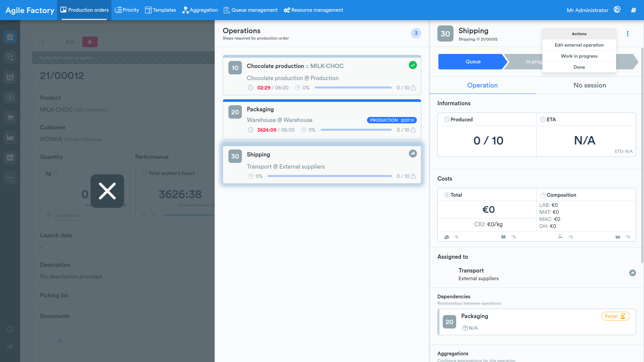Screen dimensions: 644x362
Task: Open the Aggregation menu item
Action: pos(200,10)
